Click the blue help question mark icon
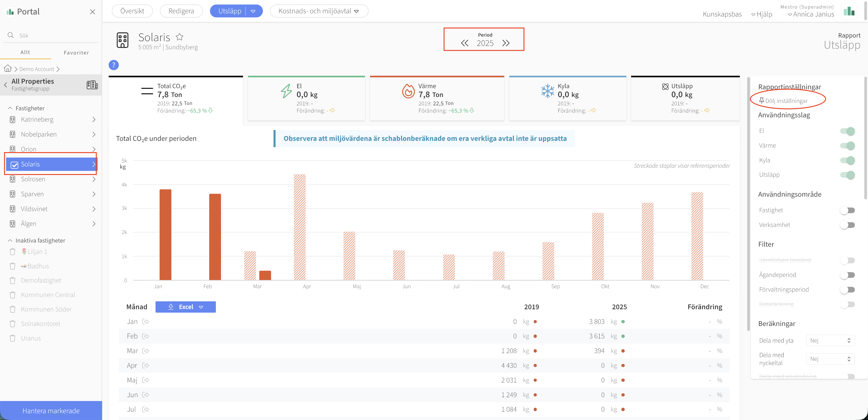 [x=113, y=65]
